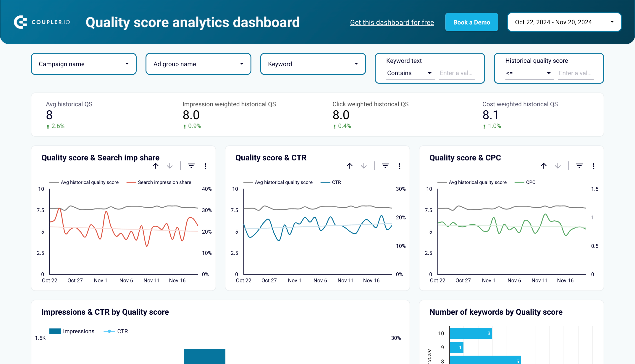Screen dimensions: 635x364
Task: Open the Historical quality score operator dropdown
Action: point(527,73)
